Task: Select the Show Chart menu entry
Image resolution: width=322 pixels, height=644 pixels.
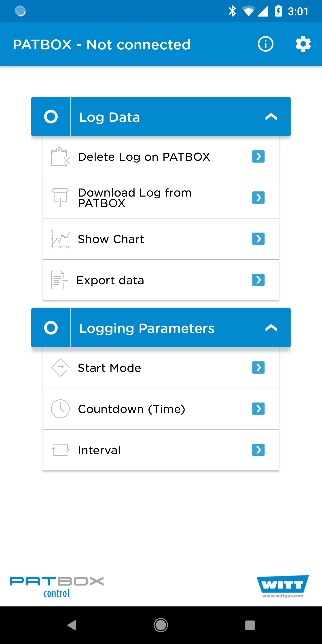Action: (x=161, y=239)
